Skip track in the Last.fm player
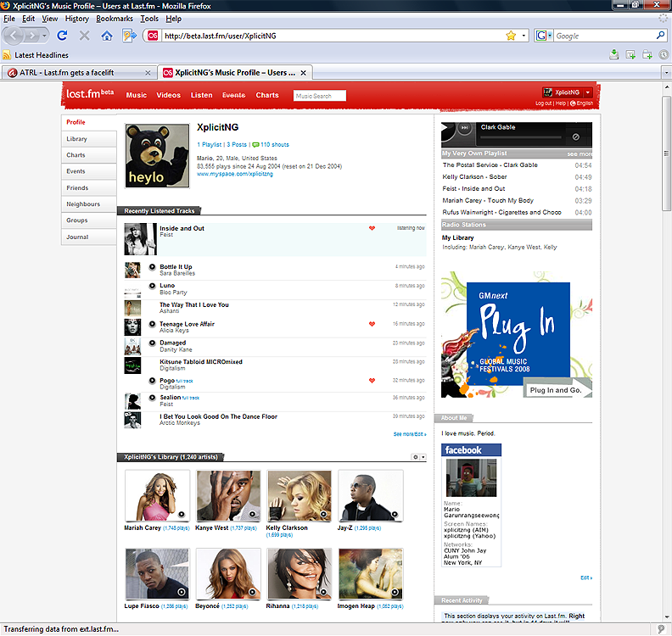672x636 pixels. click(464, 127)
